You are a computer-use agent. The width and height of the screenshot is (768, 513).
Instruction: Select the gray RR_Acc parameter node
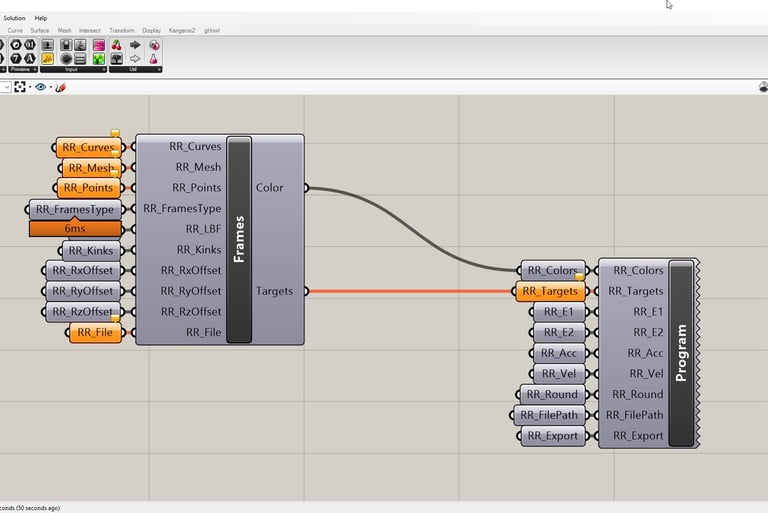point(559,353)
